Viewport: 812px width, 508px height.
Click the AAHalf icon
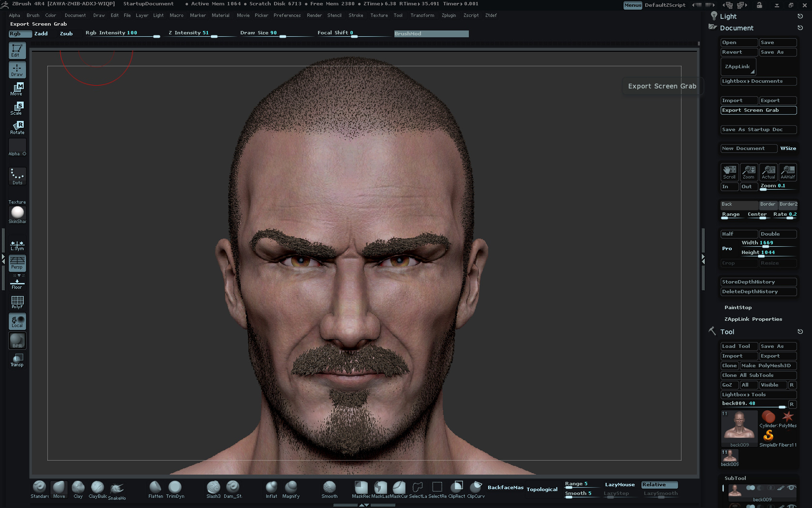(787, 172)
